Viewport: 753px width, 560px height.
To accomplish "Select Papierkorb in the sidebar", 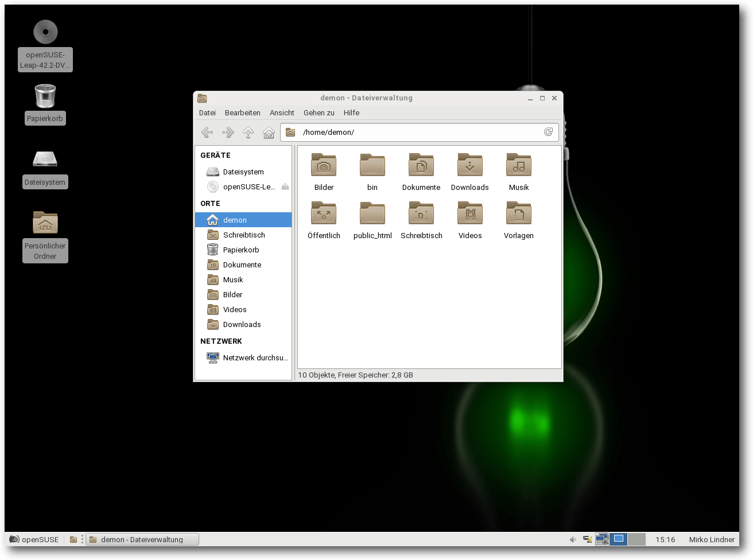I will point(241,250).
